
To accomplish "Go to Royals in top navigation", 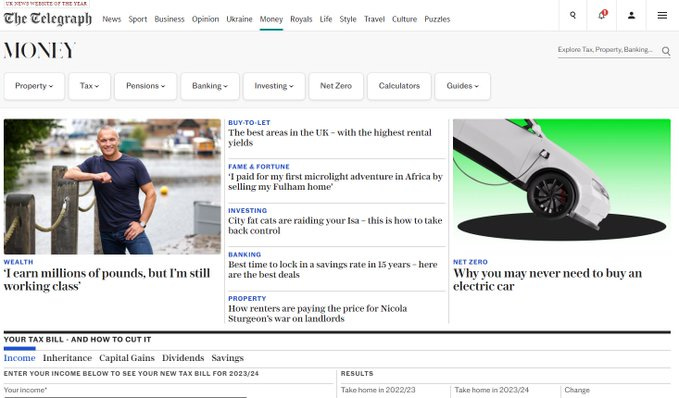I will pos(301,19).
